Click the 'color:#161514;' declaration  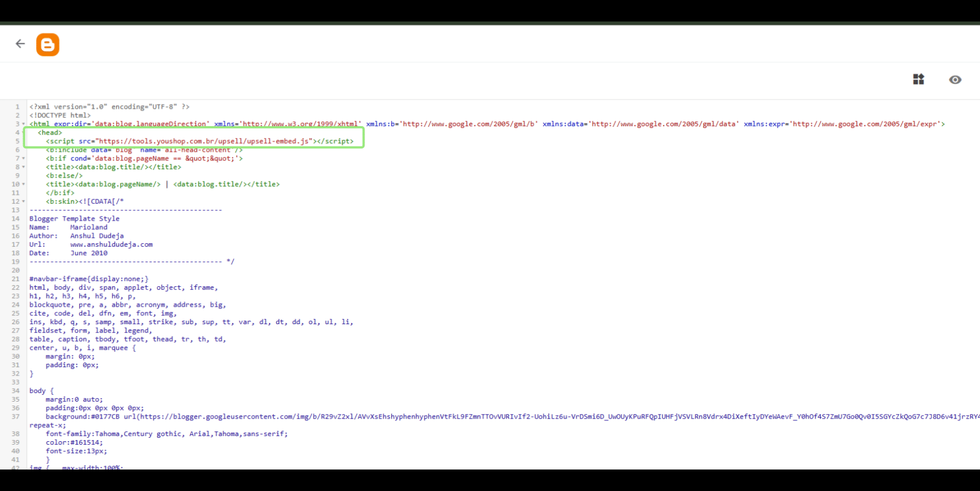(x=74, y=442)
